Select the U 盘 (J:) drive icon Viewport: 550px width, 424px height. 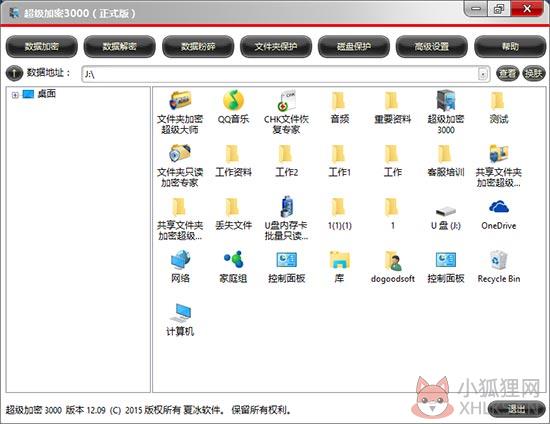445,217
